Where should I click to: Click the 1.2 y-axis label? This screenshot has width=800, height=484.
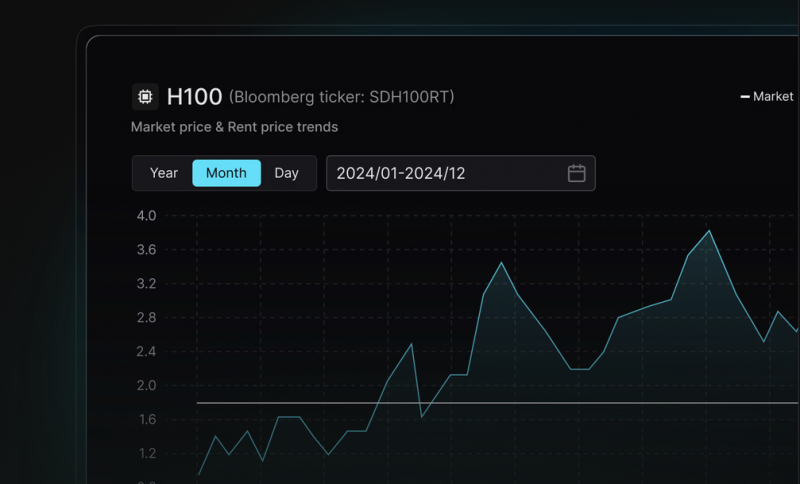coord(147,453)
